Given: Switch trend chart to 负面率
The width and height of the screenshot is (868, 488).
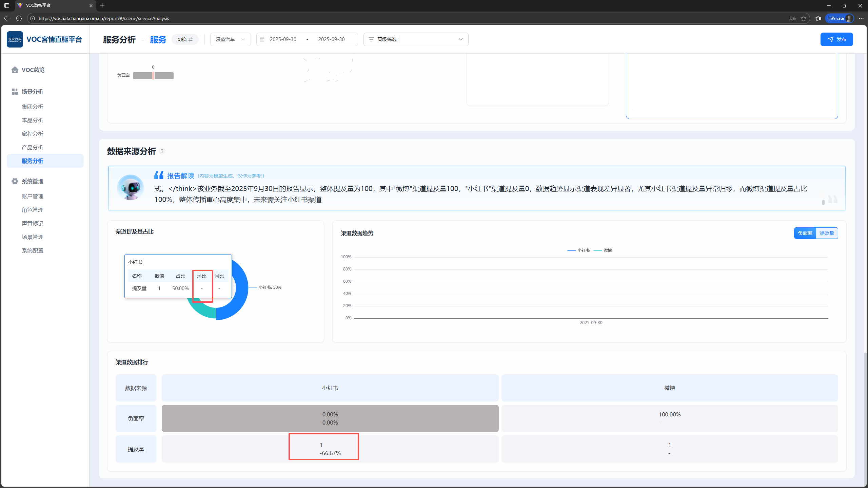Looking at the screenshot, I should pyautogui.click(x=805, y=233).
